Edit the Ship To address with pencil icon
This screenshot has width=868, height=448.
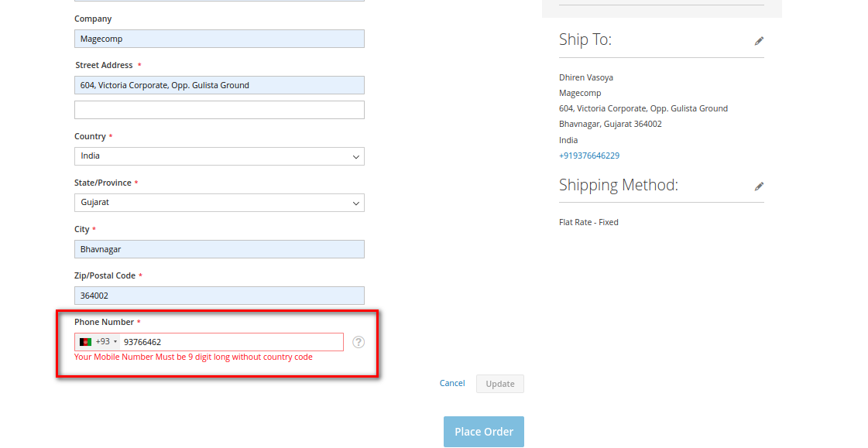pos(759,41)
